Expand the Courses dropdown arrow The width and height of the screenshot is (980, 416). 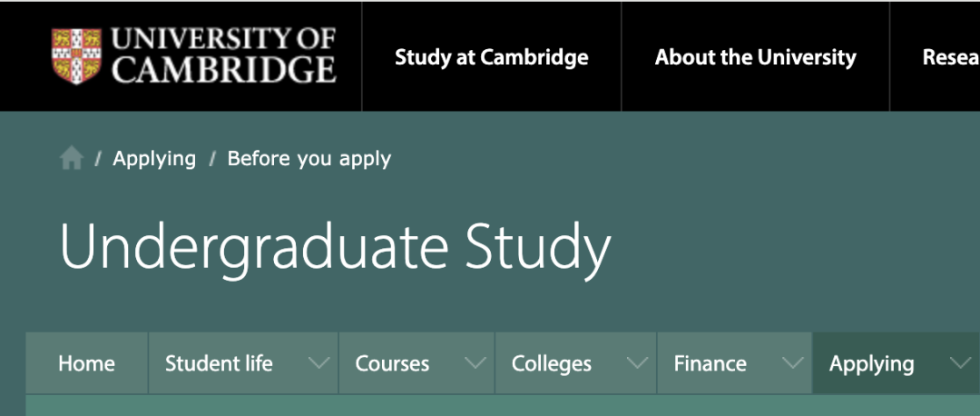click(x=475, y=363)
